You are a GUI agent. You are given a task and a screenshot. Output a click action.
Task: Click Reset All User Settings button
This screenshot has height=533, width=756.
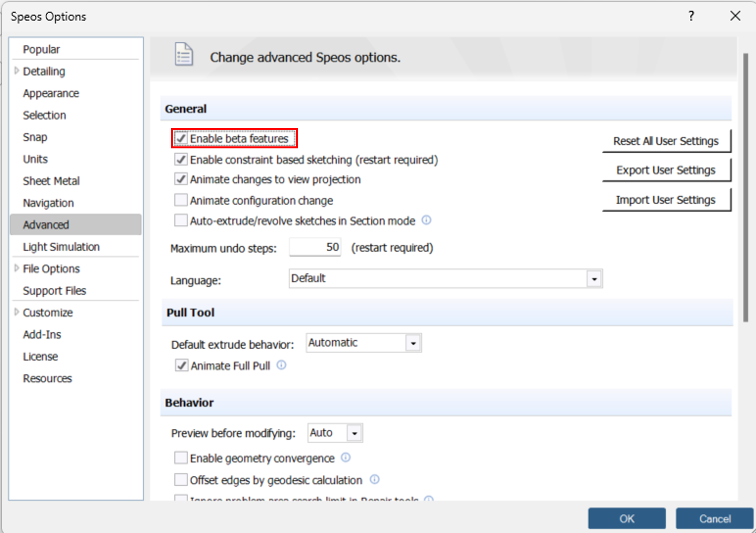point(667,141)
